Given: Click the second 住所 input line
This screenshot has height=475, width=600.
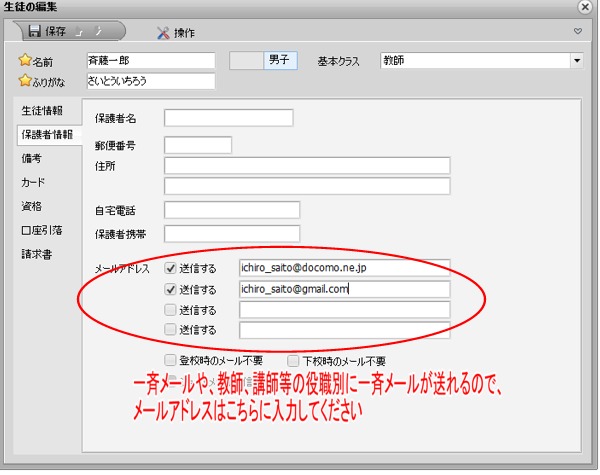Looking at the screenshot, I should point(307,186).
